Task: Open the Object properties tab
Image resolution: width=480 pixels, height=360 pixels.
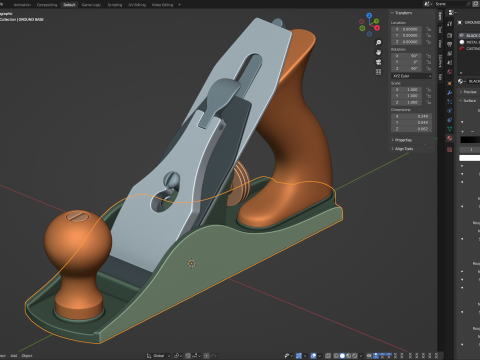Action: (x=450, y=83)
